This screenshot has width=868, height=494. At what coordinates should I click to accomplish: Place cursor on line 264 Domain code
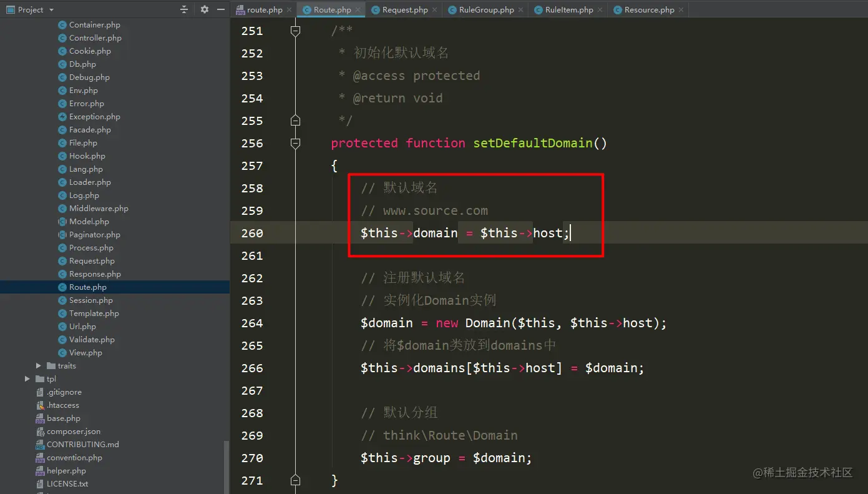514,323
